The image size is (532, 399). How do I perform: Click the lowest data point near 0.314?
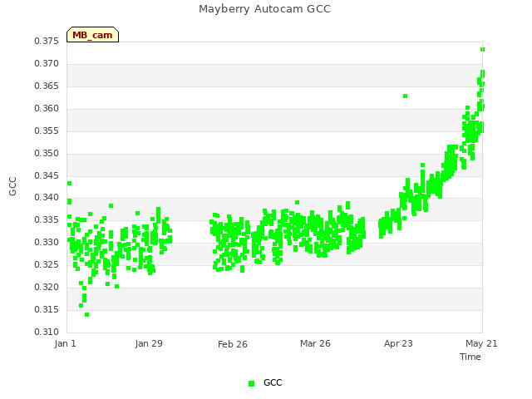(x=86, y=315)
